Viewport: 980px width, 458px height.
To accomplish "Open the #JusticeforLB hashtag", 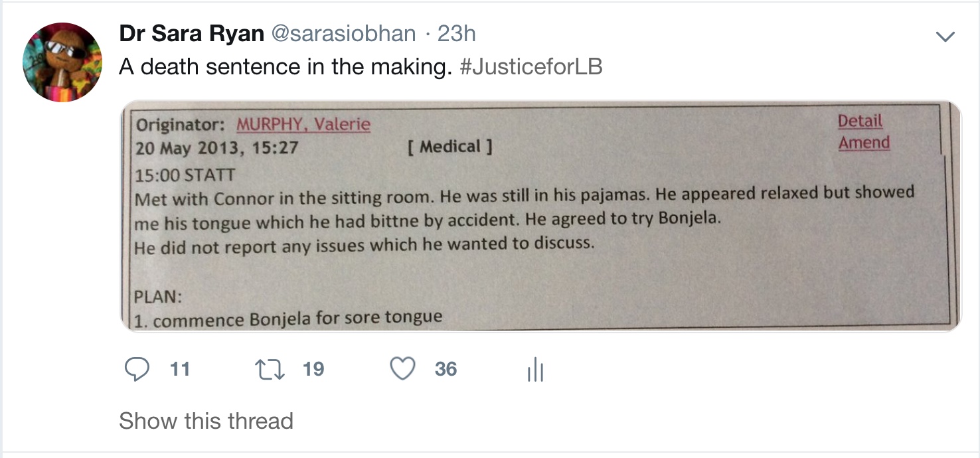I will tap(531, 67).
